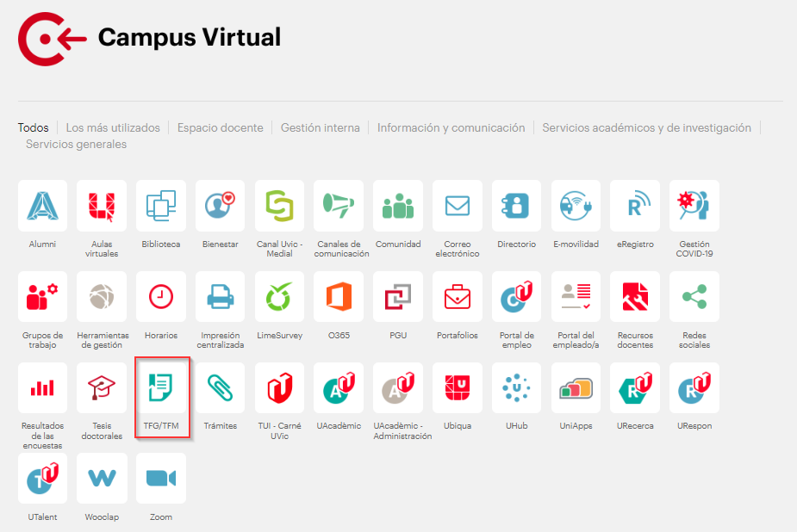797x532 pixels.
Task: Open Resultados de las encuestas icon
Action: (42, 388)
